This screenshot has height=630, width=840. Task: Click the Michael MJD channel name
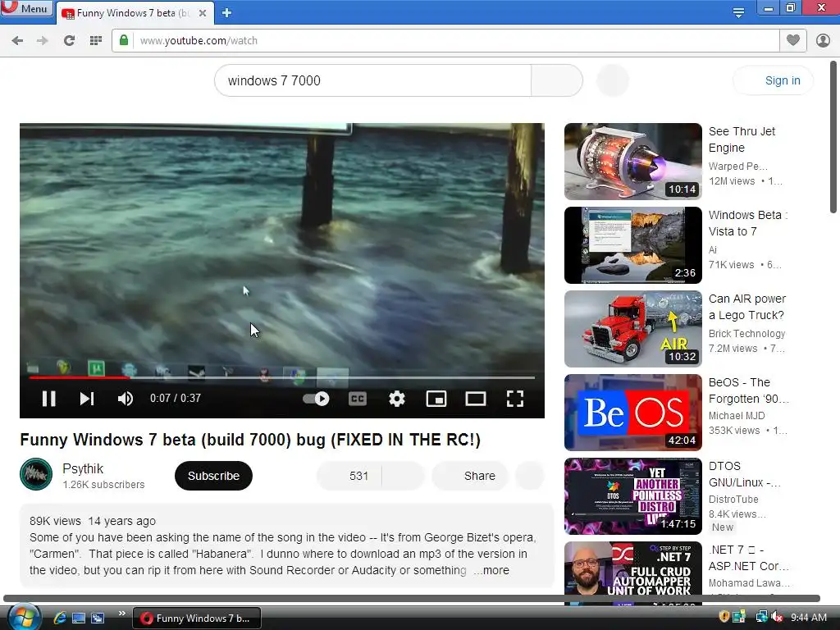point(736,416)
